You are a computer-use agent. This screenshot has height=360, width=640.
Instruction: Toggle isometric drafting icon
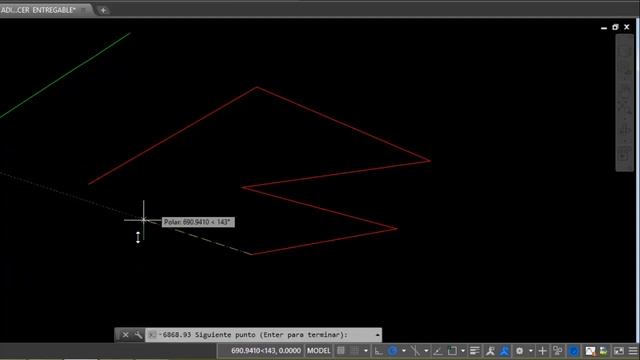pyautogui.click(x=415, y=351)
